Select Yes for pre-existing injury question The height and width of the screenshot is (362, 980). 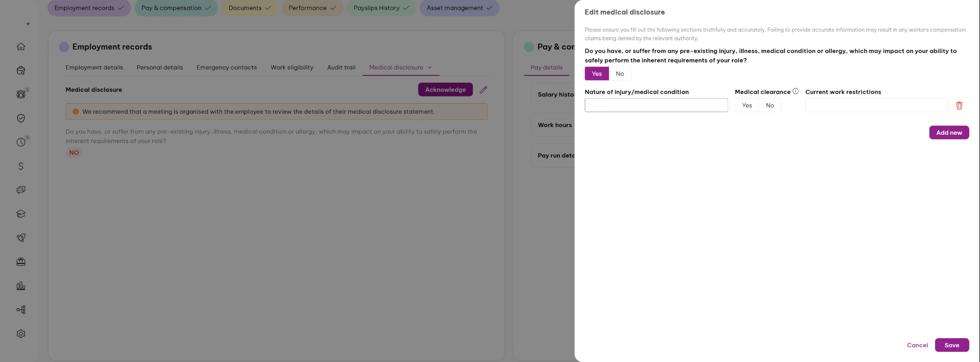(597, 74)
